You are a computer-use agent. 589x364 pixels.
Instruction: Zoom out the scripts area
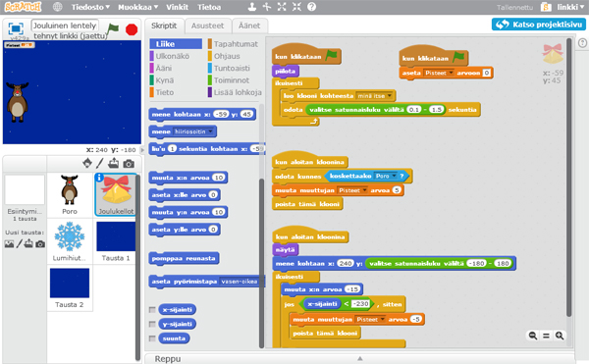(x=533, y=336)
